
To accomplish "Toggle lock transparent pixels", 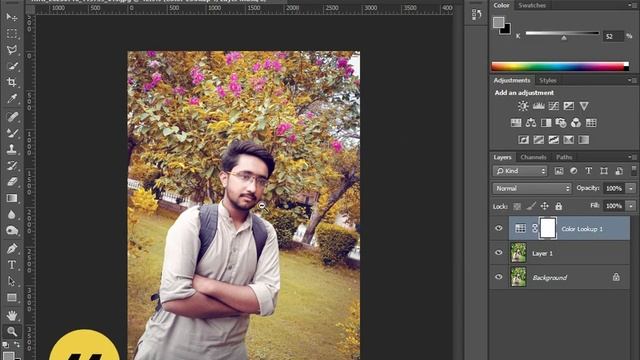I will [x=517, y=207].
